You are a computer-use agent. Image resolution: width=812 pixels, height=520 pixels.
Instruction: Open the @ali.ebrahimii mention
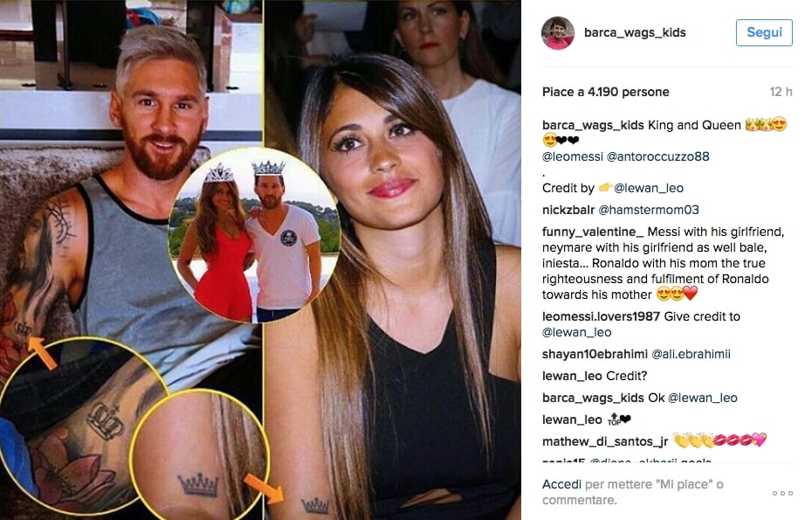click(691, 354)
